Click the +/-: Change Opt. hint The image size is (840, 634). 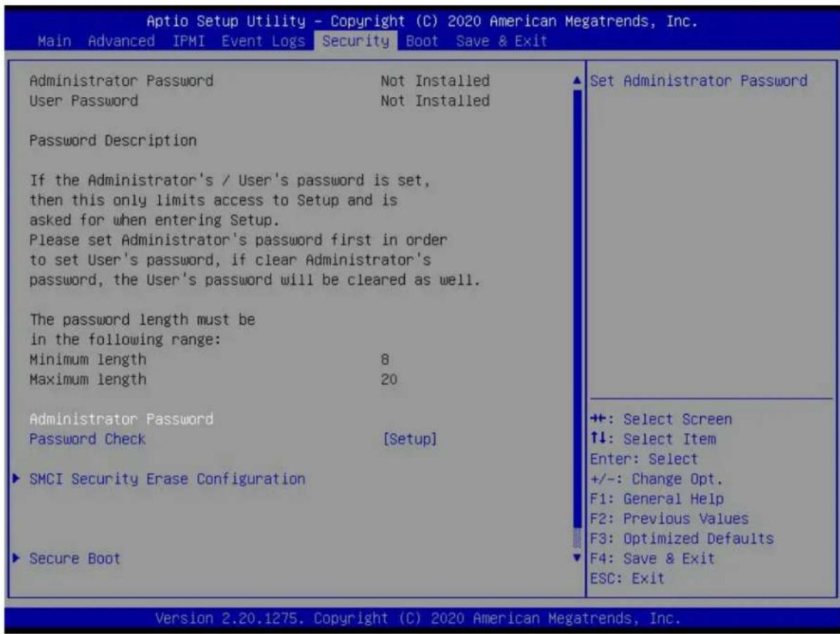656,478
